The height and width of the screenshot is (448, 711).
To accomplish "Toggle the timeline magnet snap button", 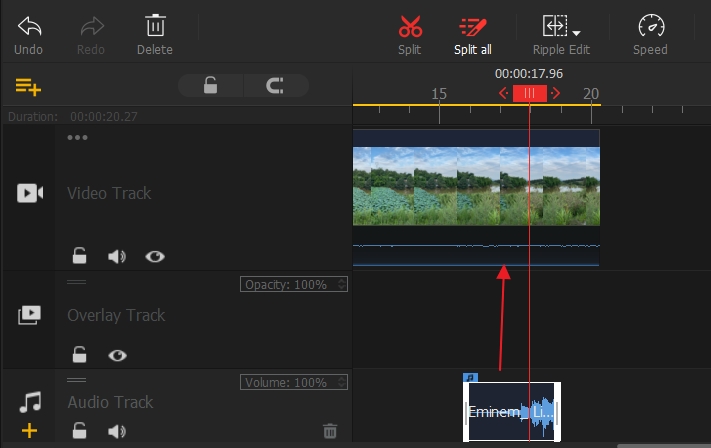I will click(x=275, y=86).
